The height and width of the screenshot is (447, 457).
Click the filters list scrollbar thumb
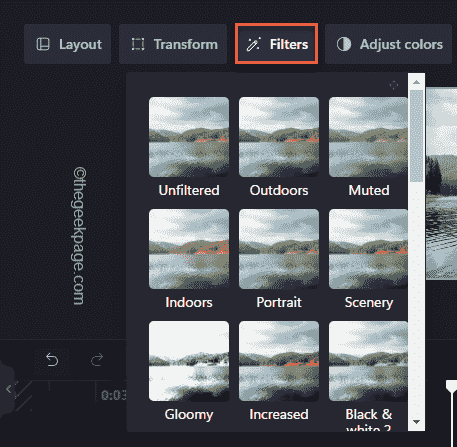pyautogui.click(x=416, y=136)
